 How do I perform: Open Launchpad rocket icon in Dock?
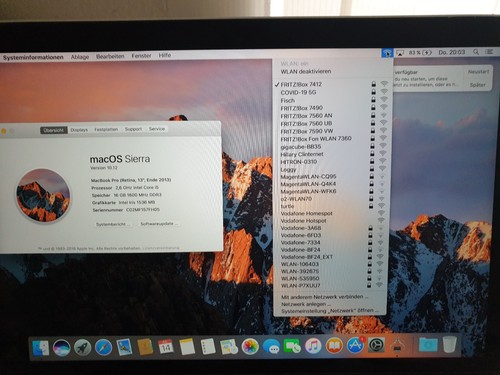(82, 347)
